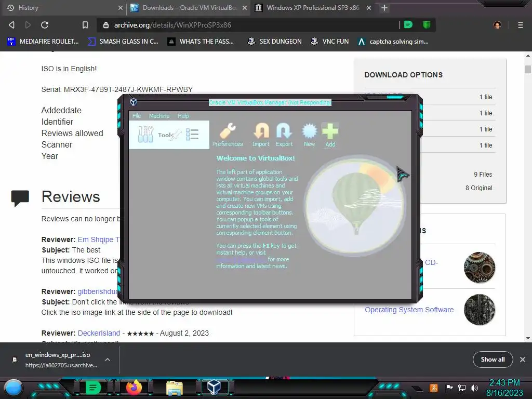Click the Operating System Software round thumbnail

480,310
